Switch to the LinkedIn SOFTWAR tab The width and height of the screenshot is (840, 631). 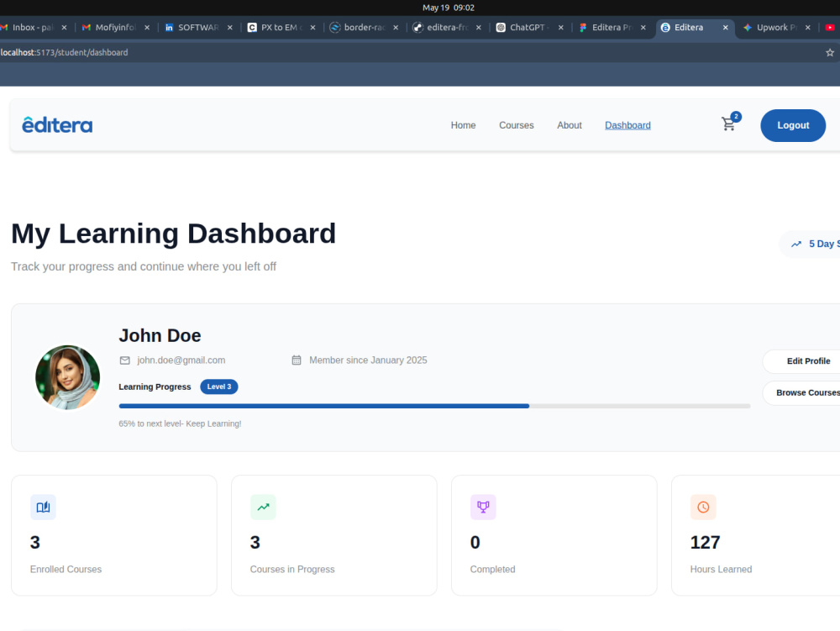(199, 28)
